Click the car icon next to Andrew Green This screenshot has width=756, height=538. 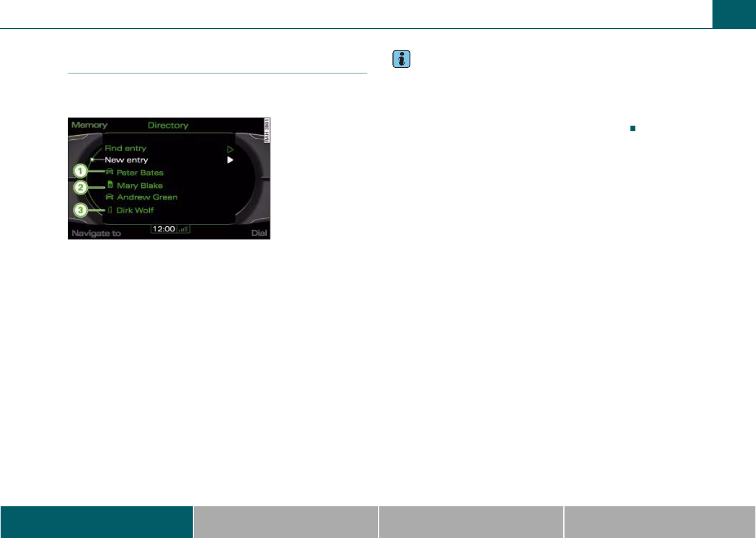pyautogui.click(x=110, y=197)
